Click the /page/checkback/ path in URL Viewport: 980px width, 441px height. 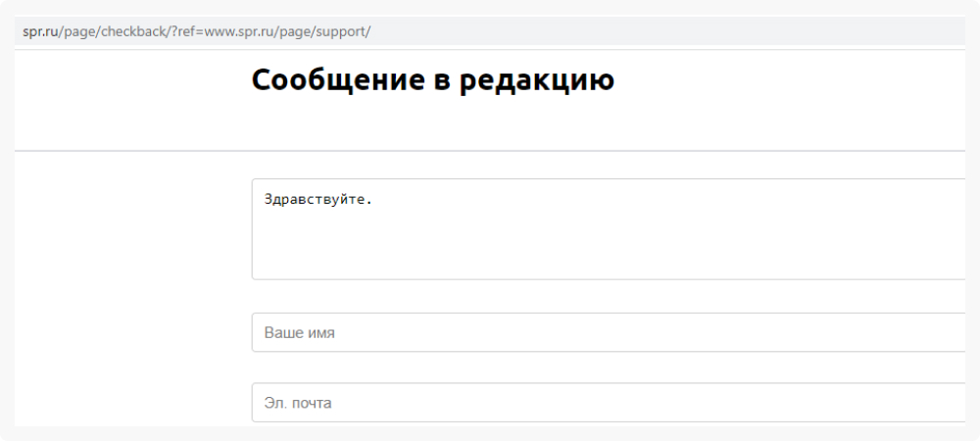(113, 32)
